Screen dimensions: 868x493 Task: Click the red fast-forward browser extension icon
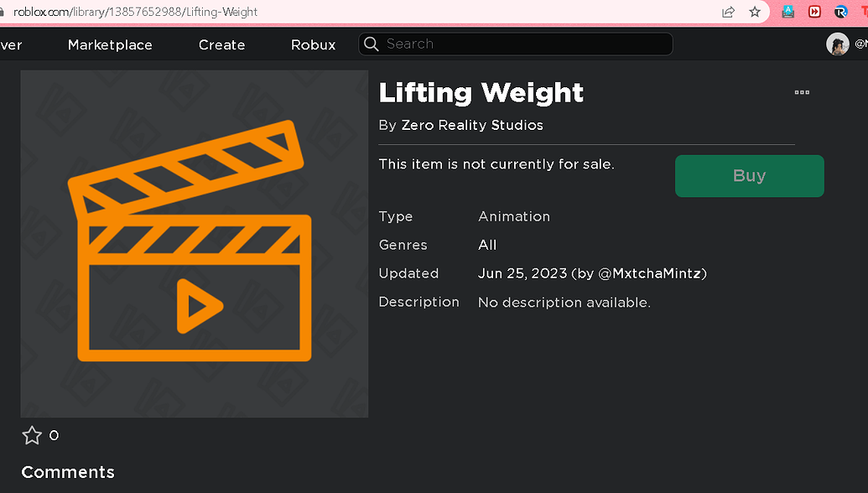813,12
